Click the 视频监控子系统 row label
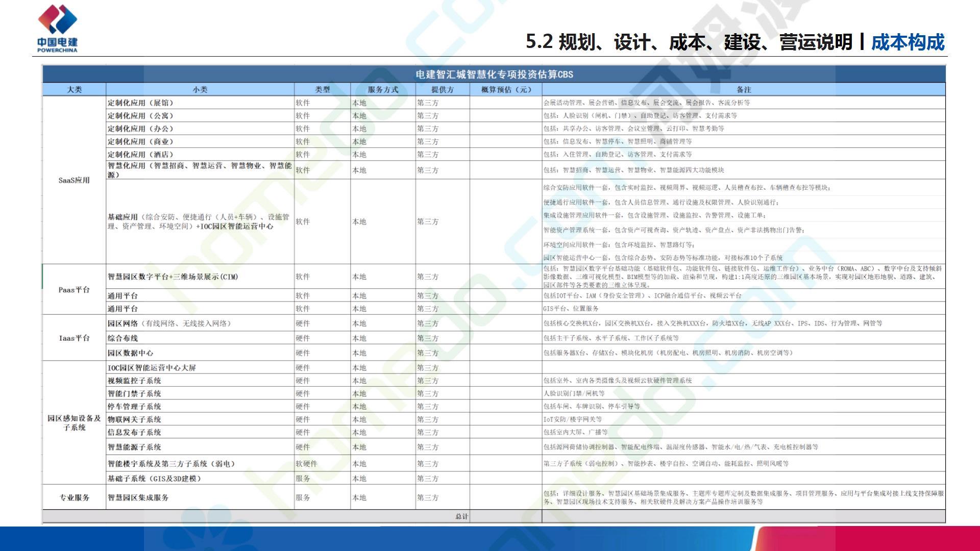This screenshot has width=980, height=551. (x=134, y=381)
